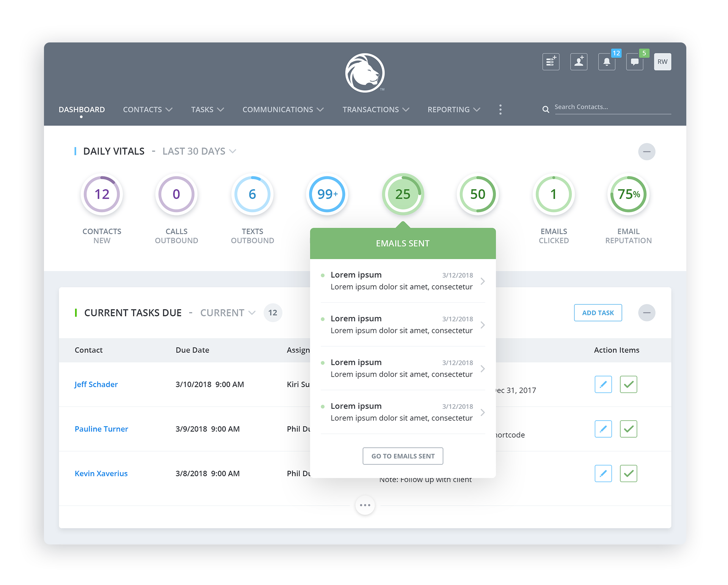Open the Communications menu
Screen dimensions: 728x585
(x=283, y=109)
